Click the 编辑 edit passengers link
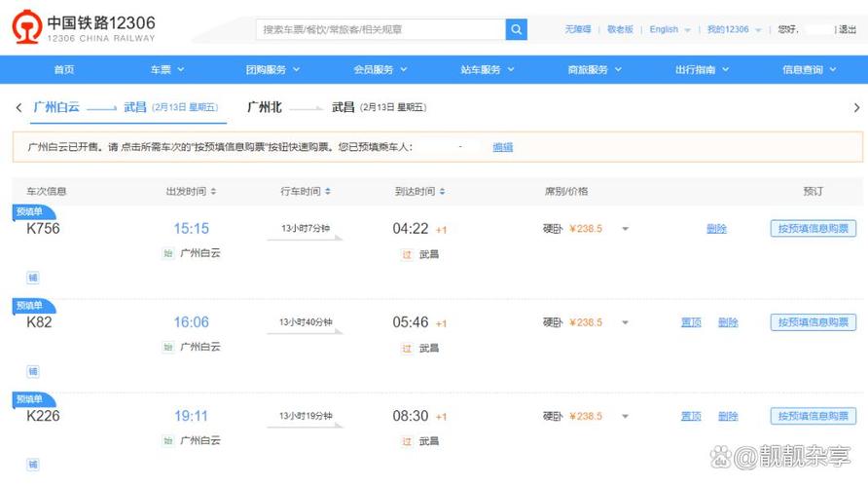 [x=503, y=147]
